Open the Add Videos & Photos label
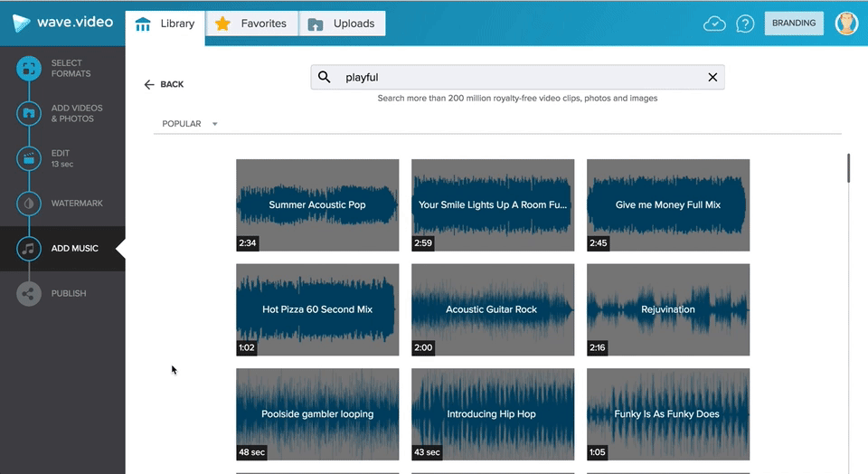 [x=77, y=113]
